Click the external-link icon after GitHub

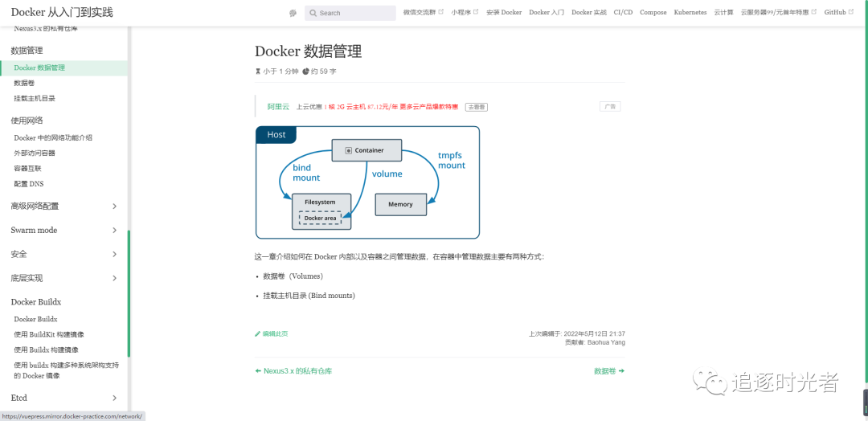[851, 11]
